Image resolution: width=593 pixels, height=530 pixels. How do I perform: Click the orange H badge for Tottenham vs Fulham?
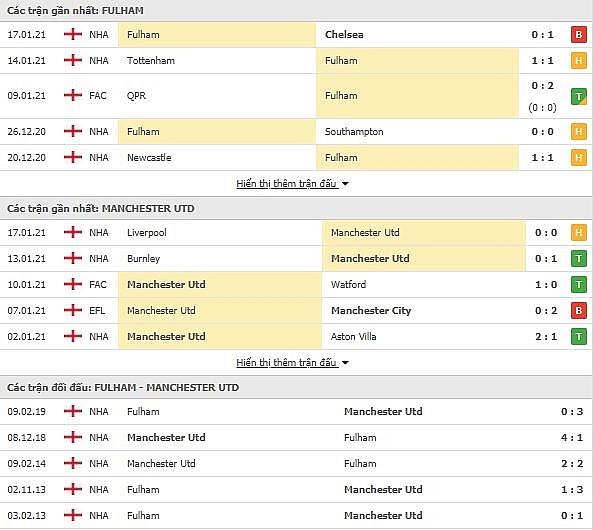(x=579, y=61)
